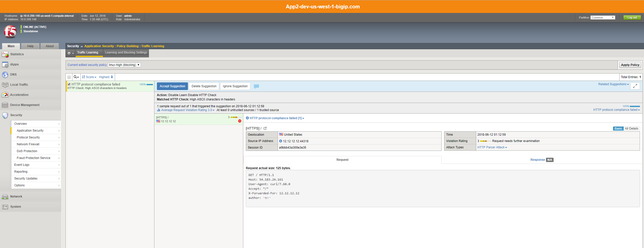Open the Score sort dropdown
Viewport: 644px width, 248px height.
[89, 77]
